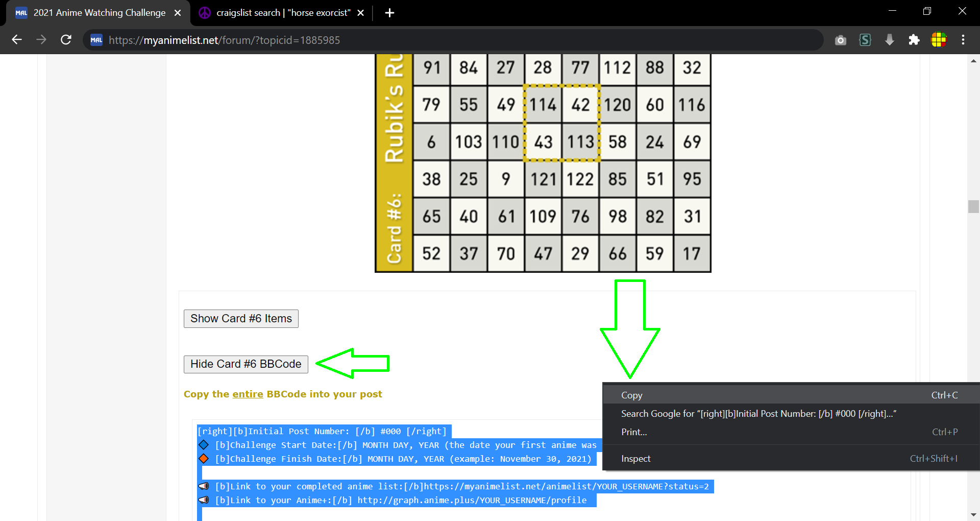
Task: Reload the current page
Action: click(x=66, y=40)
